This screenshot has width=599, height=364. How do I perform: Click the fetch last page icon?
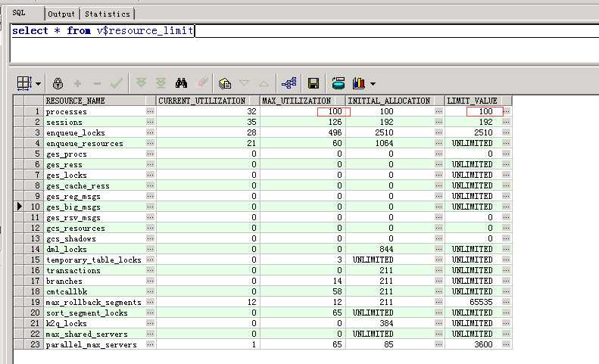[x=161, y=82]
